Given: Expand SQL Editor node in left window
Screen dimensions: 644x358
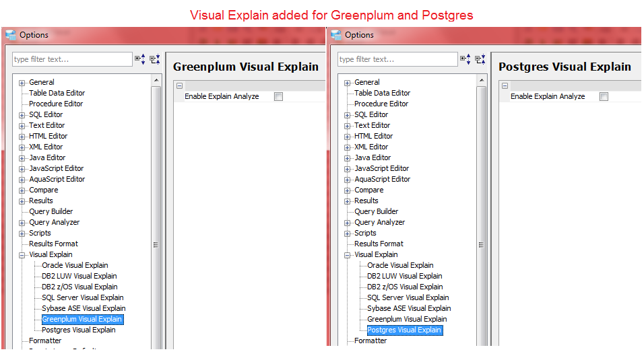Looking at the screenshot, I should [x=22, y=115].
